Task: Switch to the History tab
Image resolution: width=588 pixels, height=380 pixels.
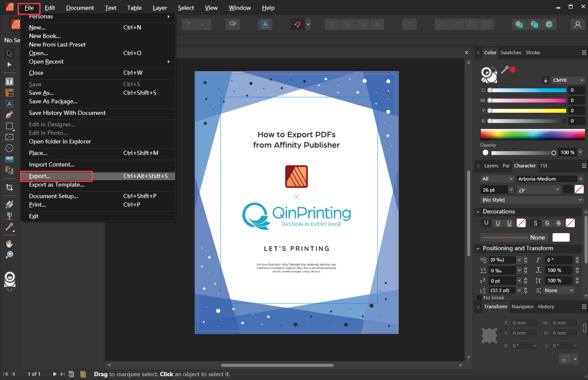Action: click(546, 307)
